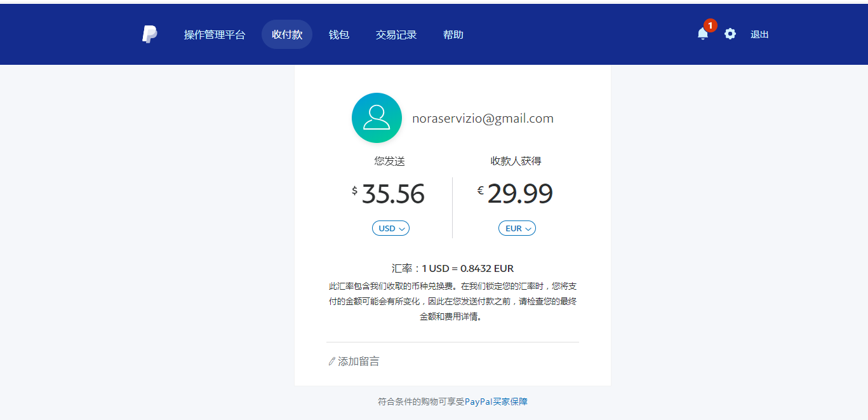Click the 35.56 send amount field
The width and height of the screenshot is (868, 420).
(392, 194)
